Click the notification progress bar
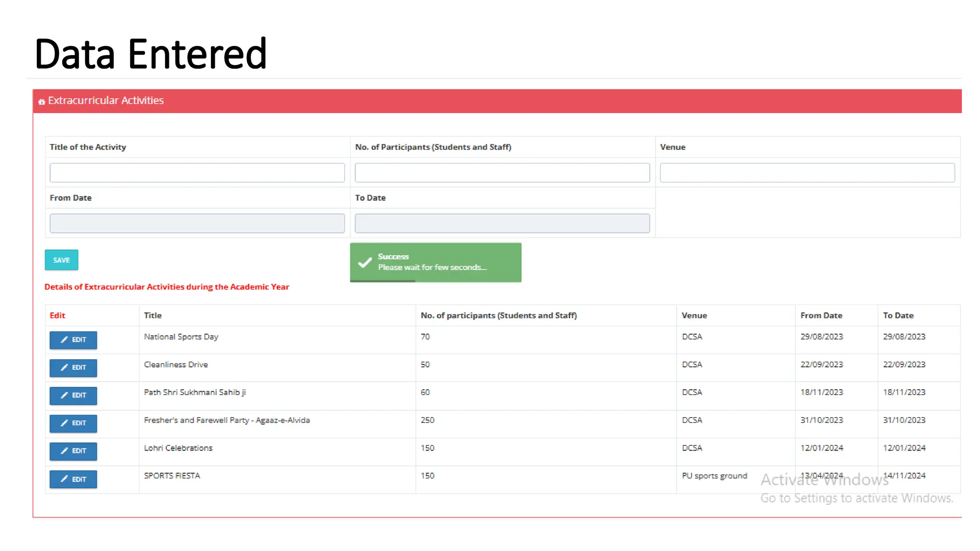 coord(383,281)
